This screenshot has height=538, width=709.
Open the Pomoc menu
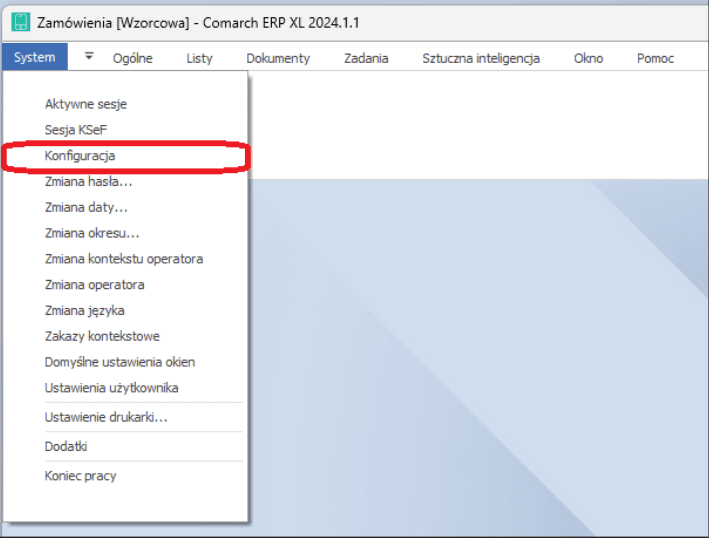(x=655, y=58)
